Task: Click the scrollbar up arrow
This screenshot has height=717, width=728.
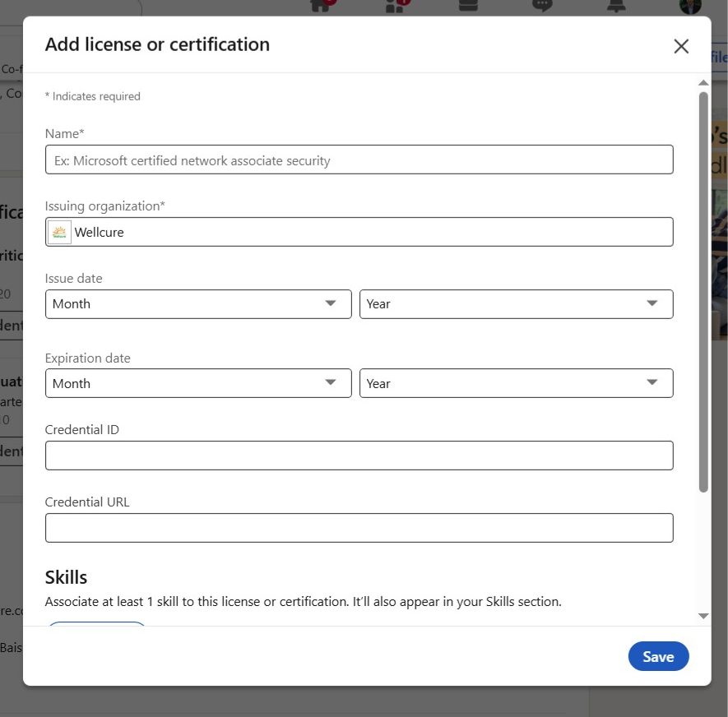Action: coord(703,83)
